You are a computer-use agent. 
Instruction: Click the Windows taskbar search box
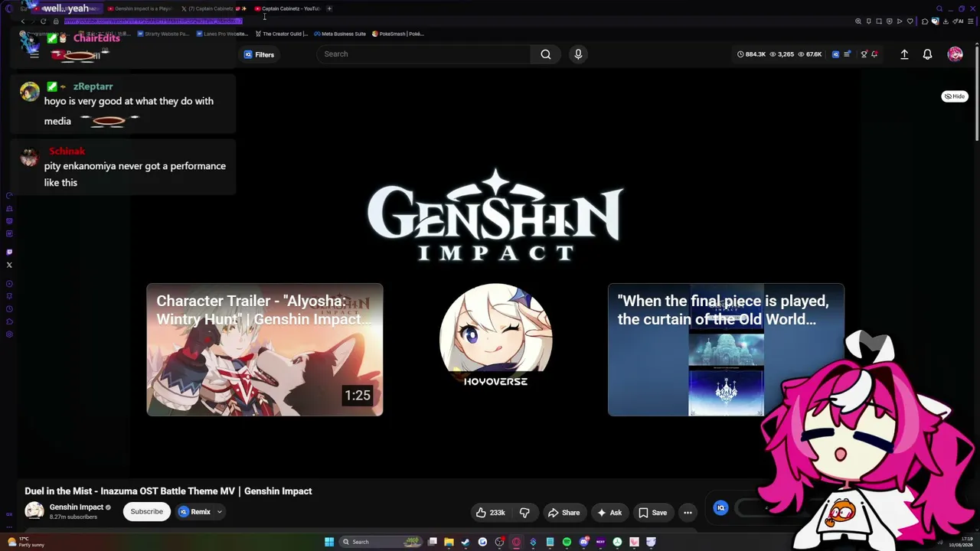point(381,542)
